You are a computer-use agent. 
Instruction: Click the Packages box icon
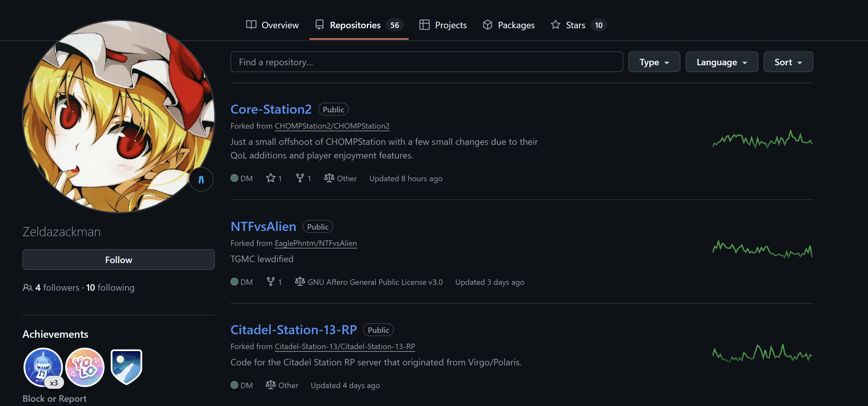point(487,25)
